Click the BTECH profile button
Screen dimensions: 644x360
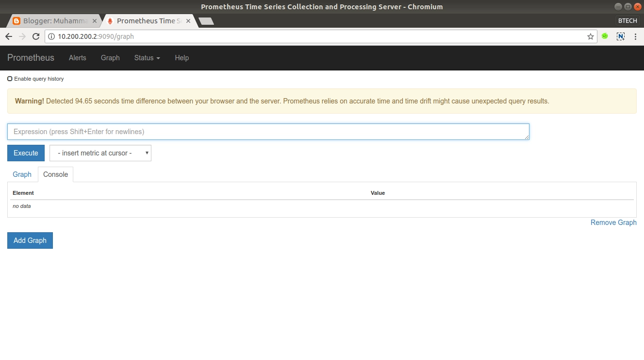(x=627, y=21)
